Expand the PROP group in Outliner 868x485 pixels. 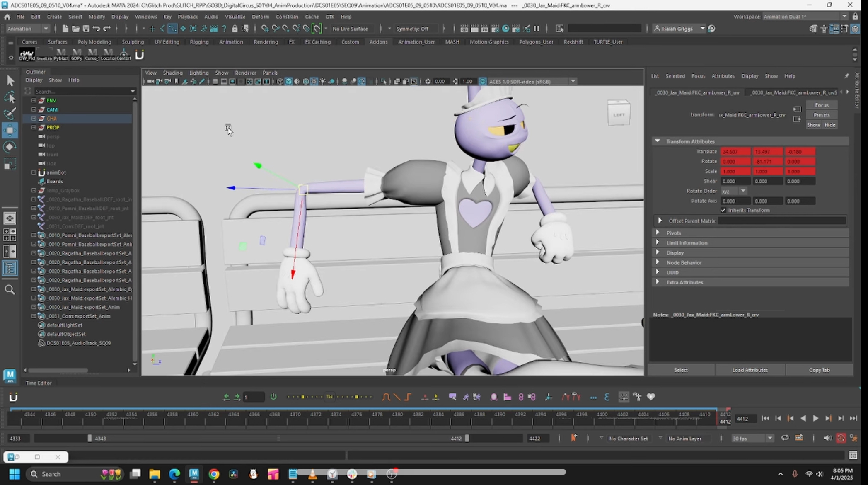pyautogui.click(x=34, y=127)
